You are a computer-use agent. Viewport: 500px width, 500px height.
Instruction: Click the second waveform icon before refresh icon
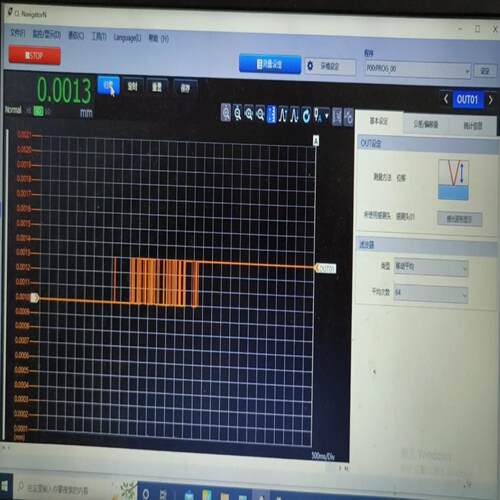294,115
